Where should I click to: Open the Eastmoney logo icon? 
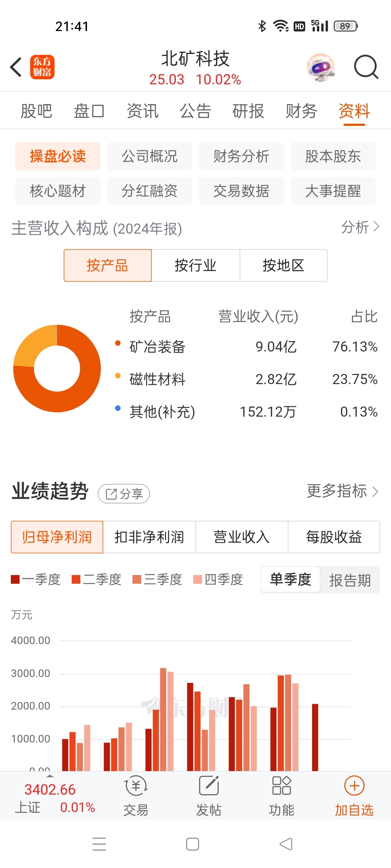[42, 67]
